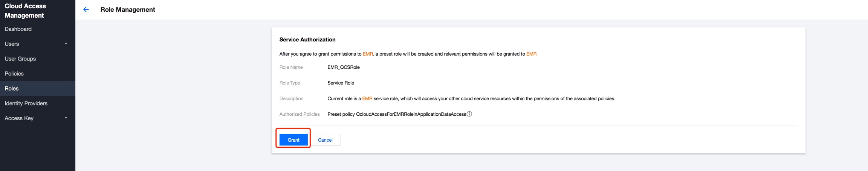Viewport: 868px width, 171px height.
Task: Click the EMR link ending the authorization sentence
Action: click(x=531, y=54)
